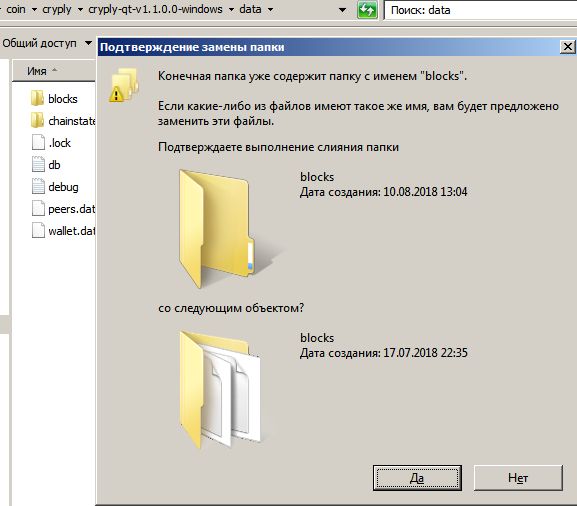
Task: Open breadcrumb arrow after cryply-qt-v1.1.0.0-windows
Action: [x=231, y=9]
